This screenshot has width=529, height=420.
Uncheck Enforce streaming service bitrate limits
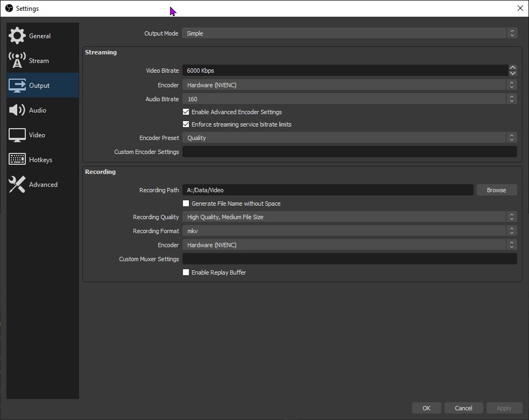(x=186, y=124)
